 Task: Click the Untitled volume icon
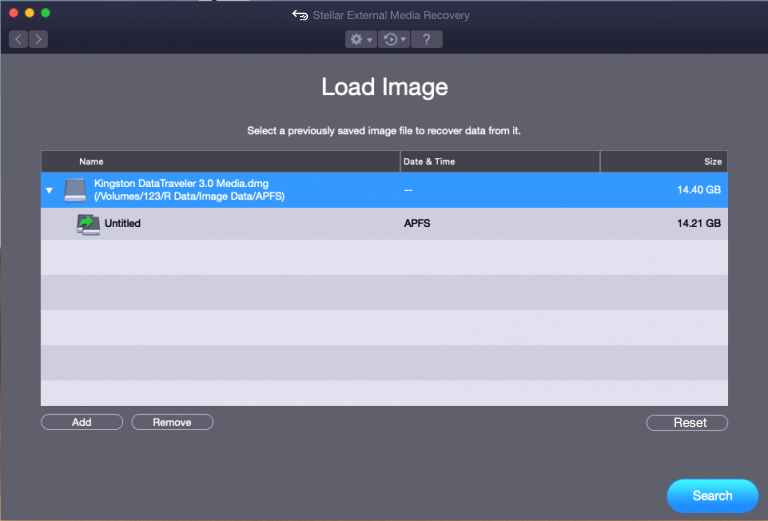click(88, 224)
